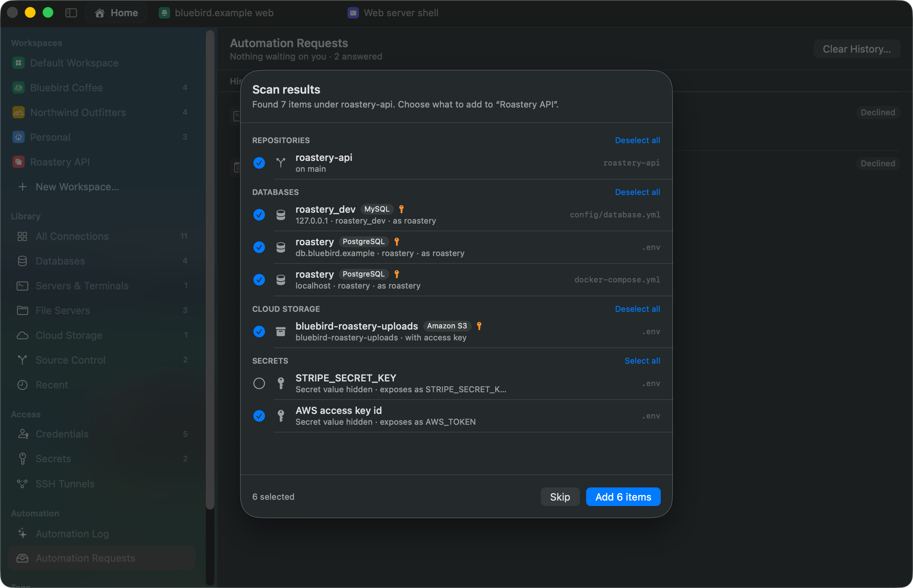Screen dimensions: 913x588
Task: Click the Cloud Storage cloud icon
Action: coord(22,335)
